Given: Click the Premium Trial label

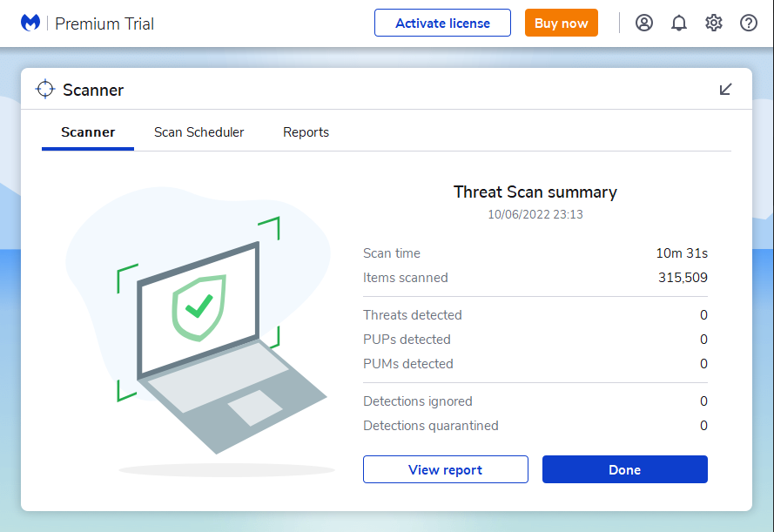Looking at the screenshot, I should [x=104, y=24].
